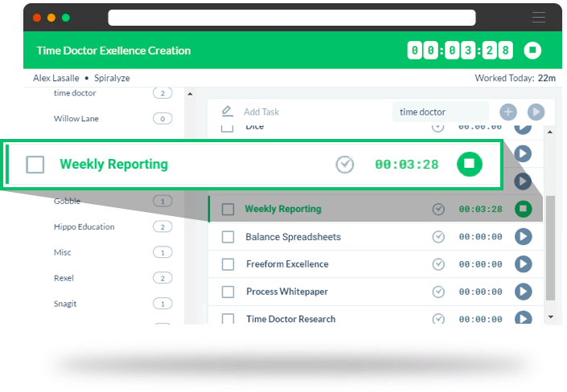
Task: Click the browser address bar
Action: coord(292,18)
